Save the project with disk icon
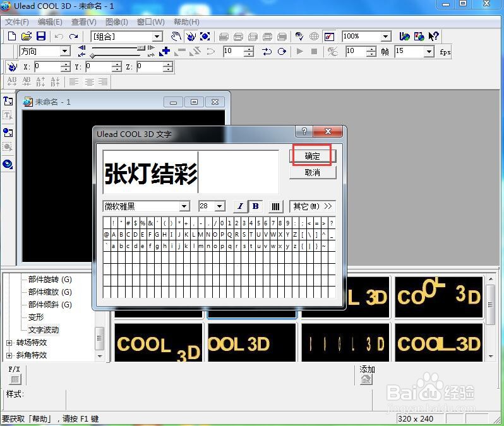The height and width of the screenshot is (426, 504). 41,37
